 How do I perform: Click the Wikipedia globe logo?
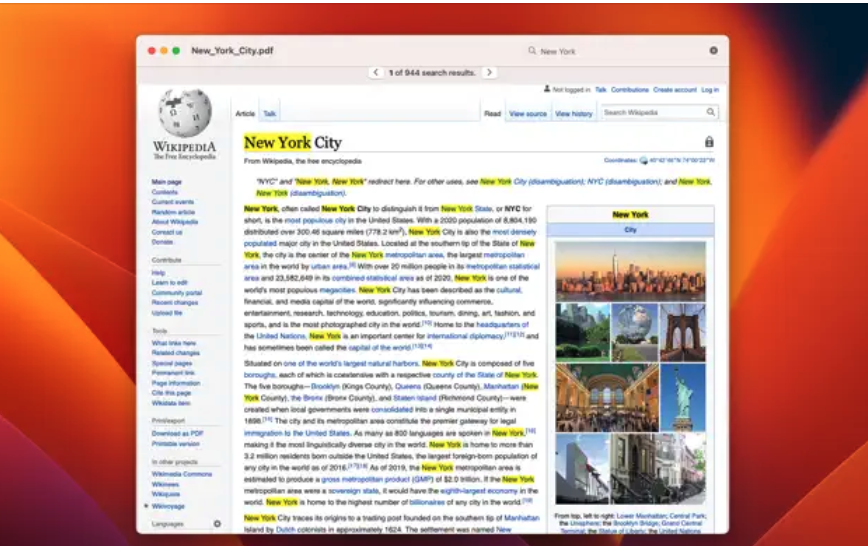tap(185, 113)
